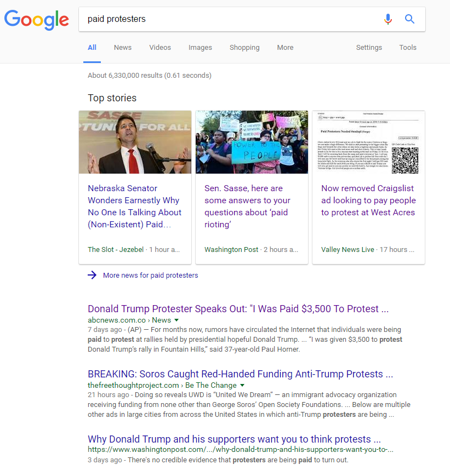450x476 pixels.
Task: Expand dropdown arrow next to abcnews.com.co
Action: coord(176,320)
